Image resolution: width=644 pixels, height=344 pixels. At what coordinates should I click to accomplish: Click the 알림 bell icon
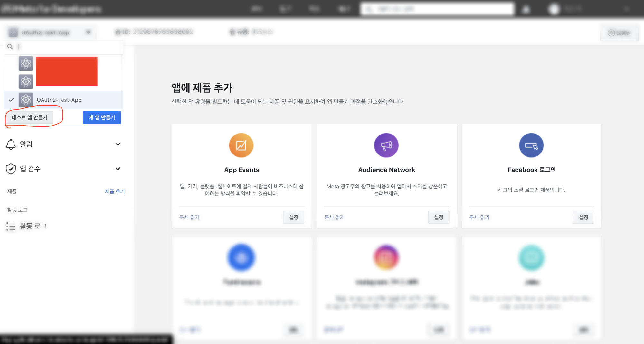tap(11, 144)
